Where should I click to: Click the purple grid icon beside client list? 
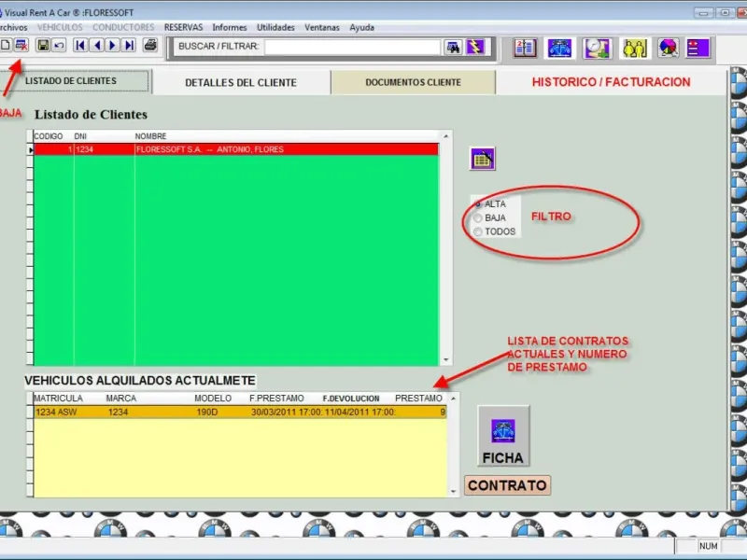click(482, 159)
